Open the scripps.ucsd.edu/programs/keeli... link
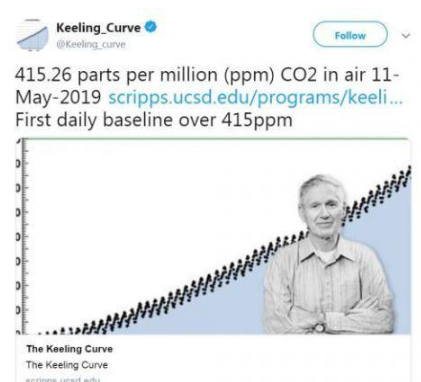The width and height of the screenshot is (421, 382). tap(256, 97)
